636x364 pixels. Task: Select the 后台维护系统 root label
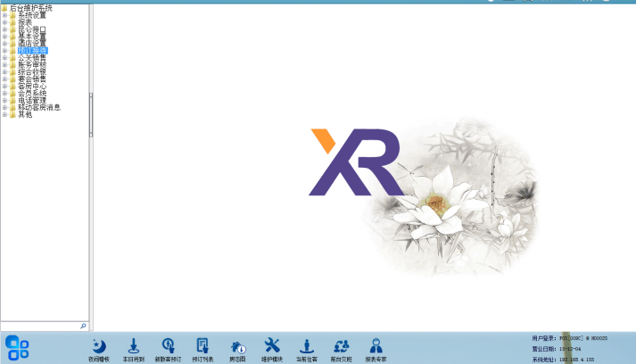click(31, 8)
